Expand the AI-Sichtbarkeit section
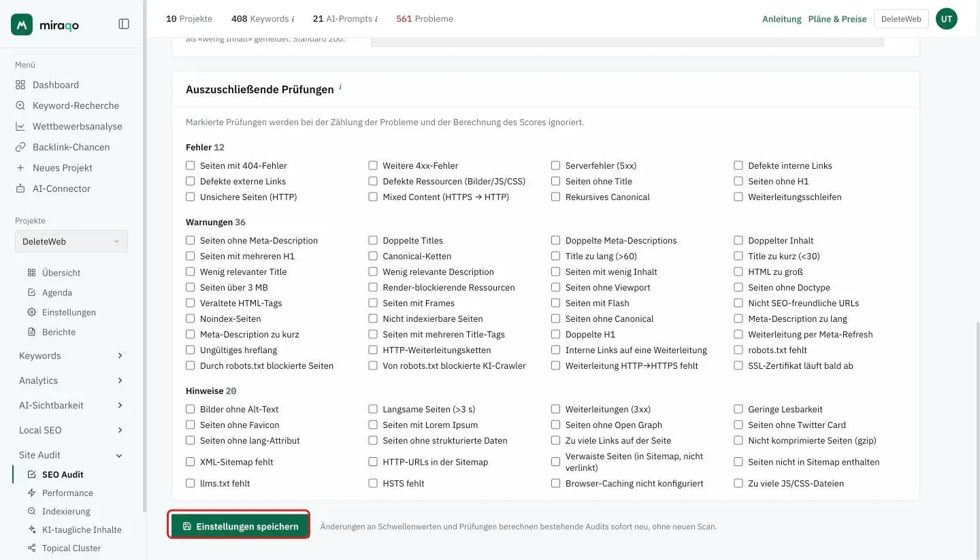The height and width of the screenshot is (560, 980). (x=71, y=406)
